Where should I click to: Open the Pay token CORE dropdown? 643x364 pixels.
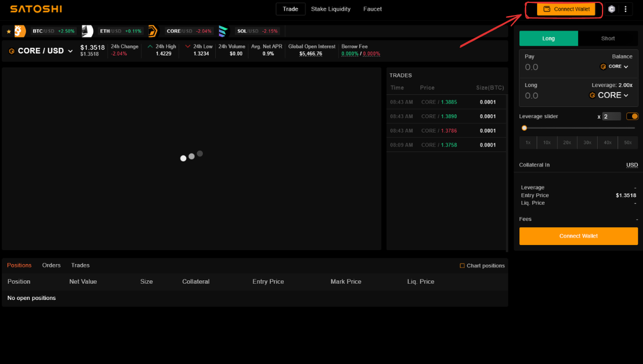[614, 66]
